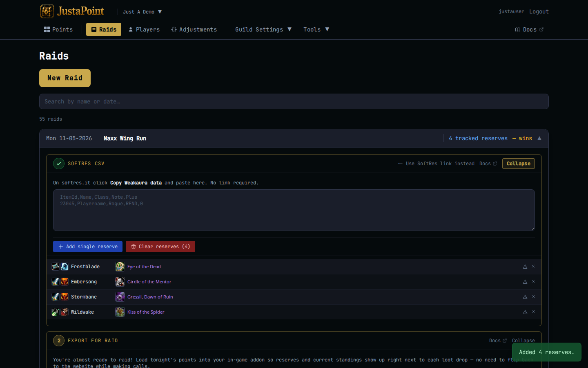Click the warning triangle on Embersong's row

coord(525,282)
